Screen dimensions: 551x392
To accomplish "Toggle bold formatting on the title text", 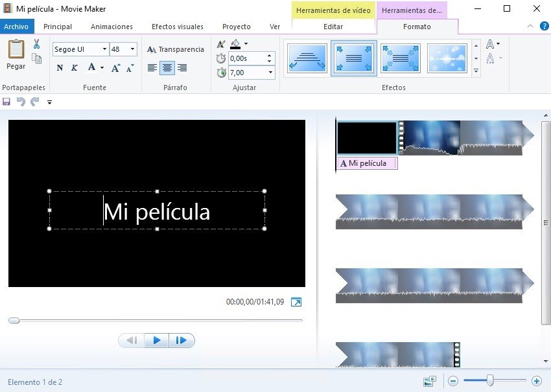I will click(x=60, y=68).
